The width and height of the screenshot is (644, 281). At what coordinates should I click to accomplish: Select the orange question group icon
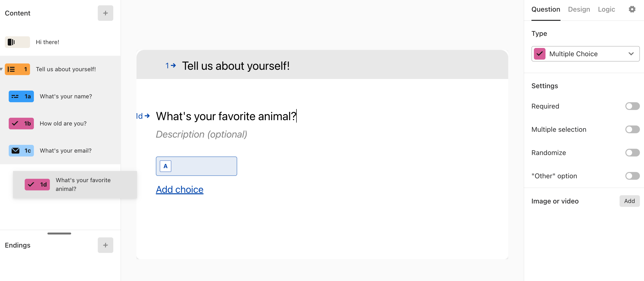17,69
